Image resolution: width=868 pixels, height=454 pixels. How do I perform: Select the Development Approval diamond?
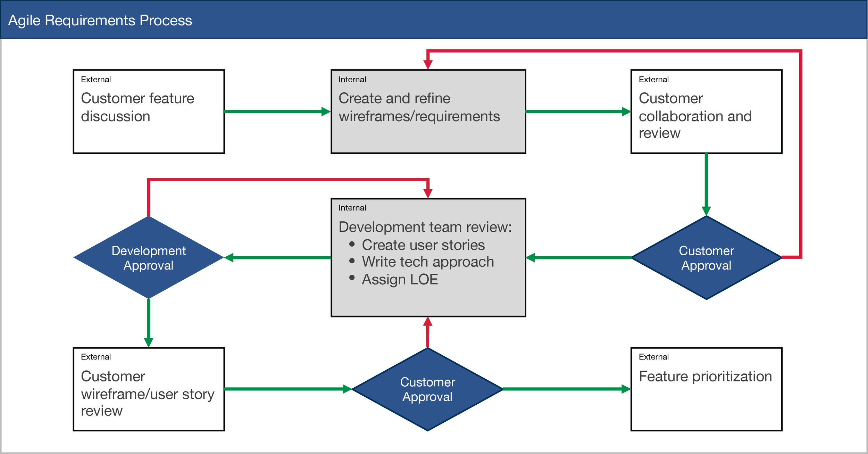149,258
